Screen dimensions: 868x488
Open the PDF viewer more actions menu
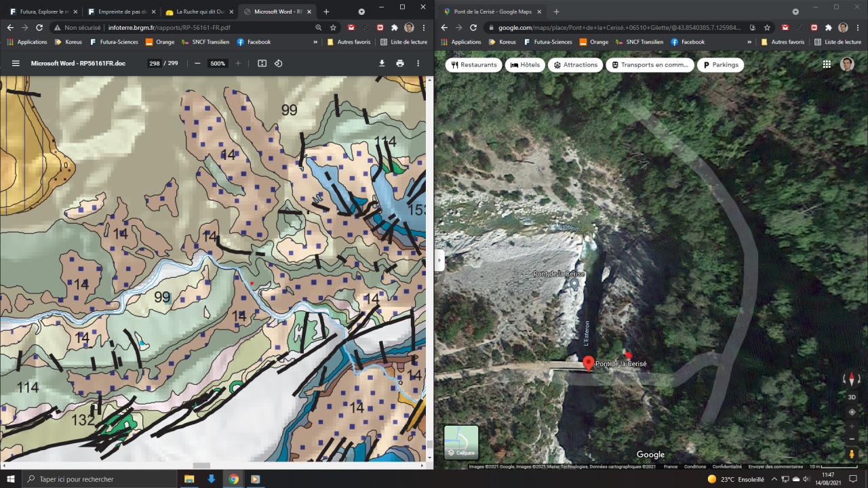click(418, 64)
